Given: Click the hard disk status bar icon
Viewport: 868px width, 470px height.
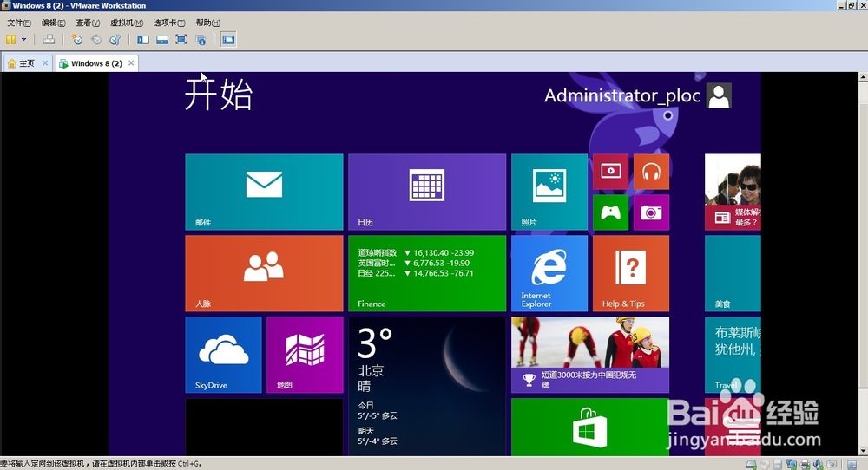Looking at the screenshot, I should [x=751, y=465].
